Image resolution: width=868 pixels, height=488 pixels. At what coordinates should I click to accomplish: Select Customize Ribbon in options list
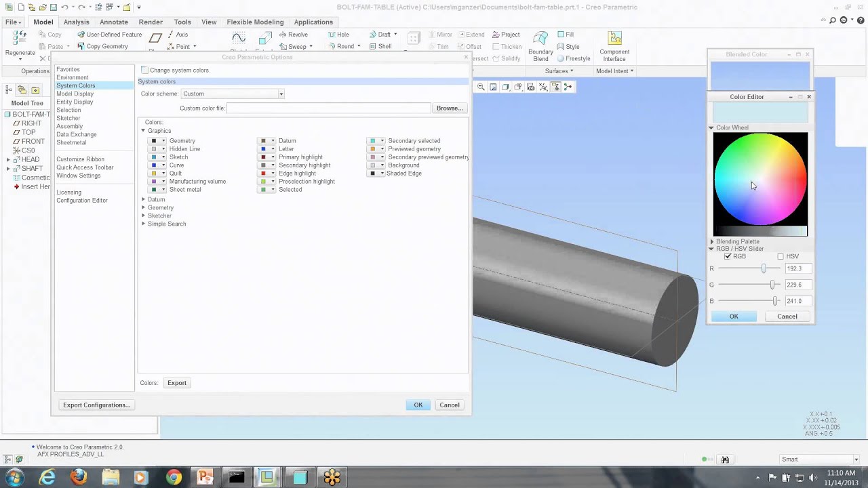click(x=80, y=159)
